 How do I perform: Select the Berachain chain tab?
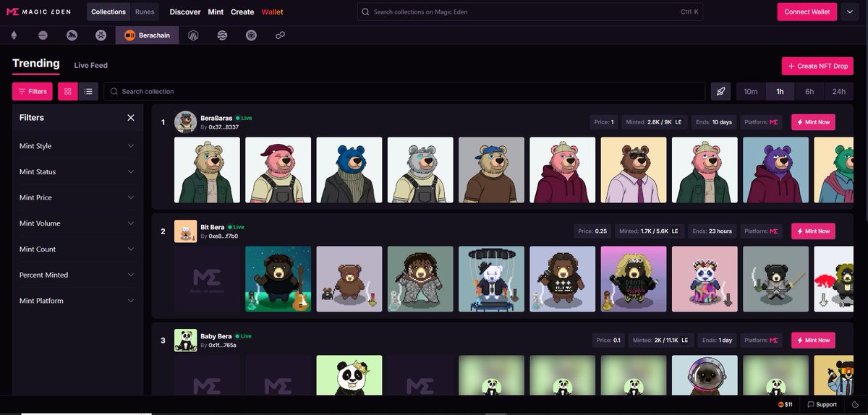(148, 35)
